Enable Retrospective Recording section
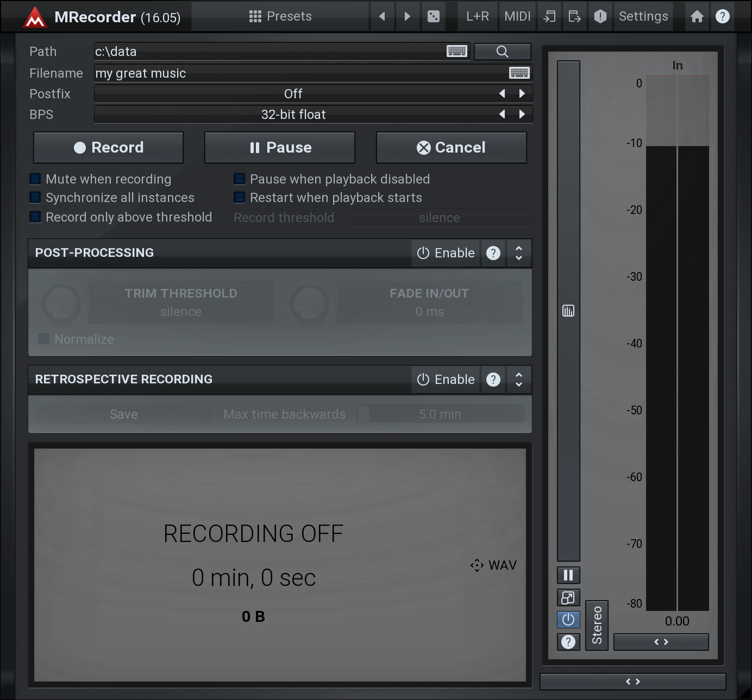Image resolution: width=752 pixels, height=700 pixels. (446, 380)
